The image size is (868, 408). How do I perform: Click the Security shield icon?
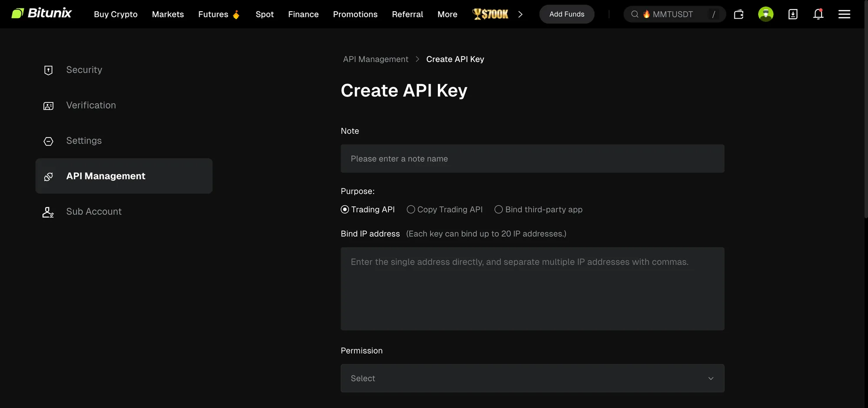(49, 70)
